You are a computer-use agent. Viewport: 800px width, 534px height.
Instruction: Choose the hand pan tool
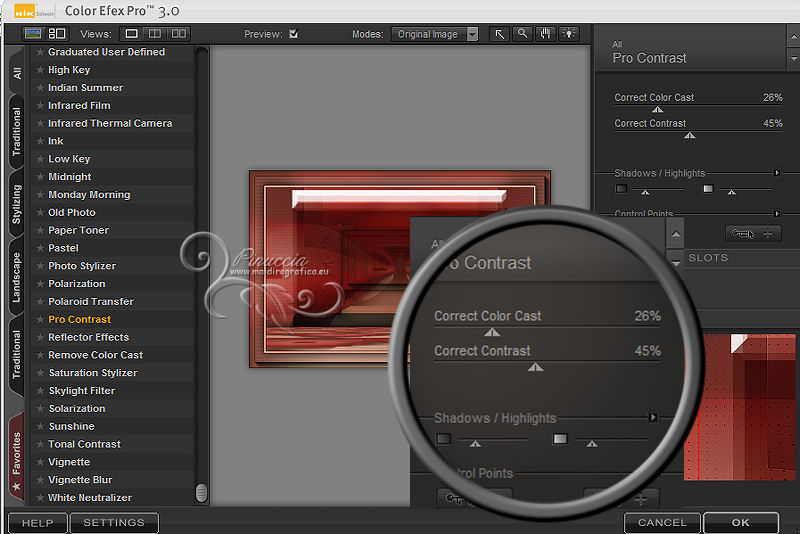(545, 34)
